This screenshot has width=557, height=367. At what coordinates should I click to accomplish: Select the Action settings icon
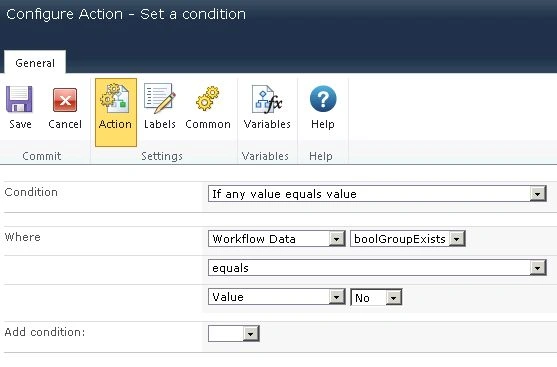tap(115, 112)
